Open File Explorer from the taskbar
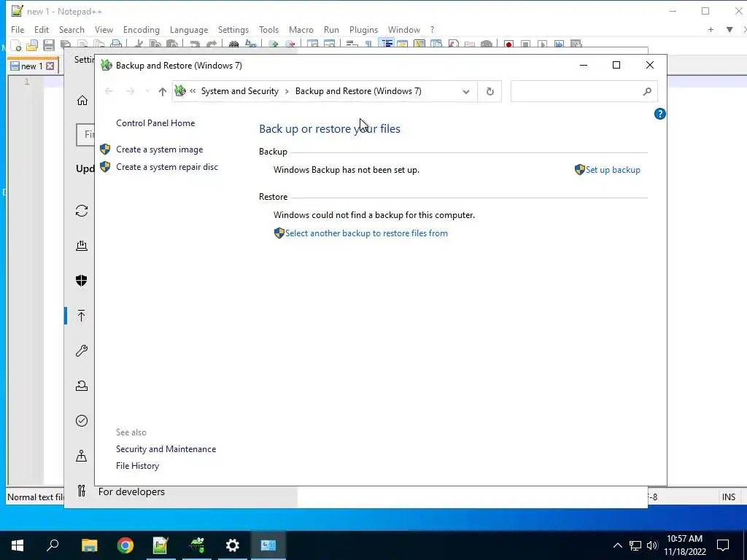Image resolution: width=747 pixels, height=560 pixels. point(90,545)
